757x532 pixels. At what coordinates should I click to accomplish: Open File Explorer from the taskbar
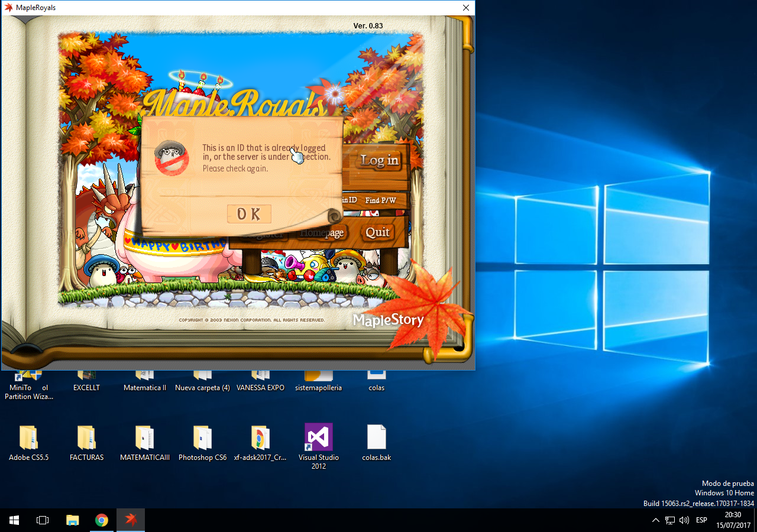[73, 520]
